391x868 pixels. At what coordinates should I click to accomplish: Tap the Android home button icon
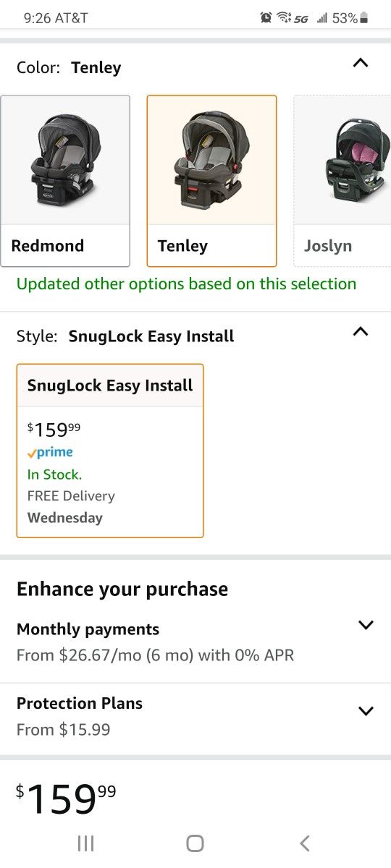tap(195, 843)
